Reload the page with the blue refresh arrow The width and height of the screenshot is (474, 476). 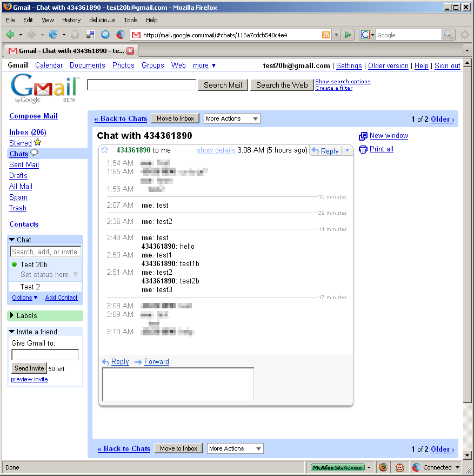[54, 35]
